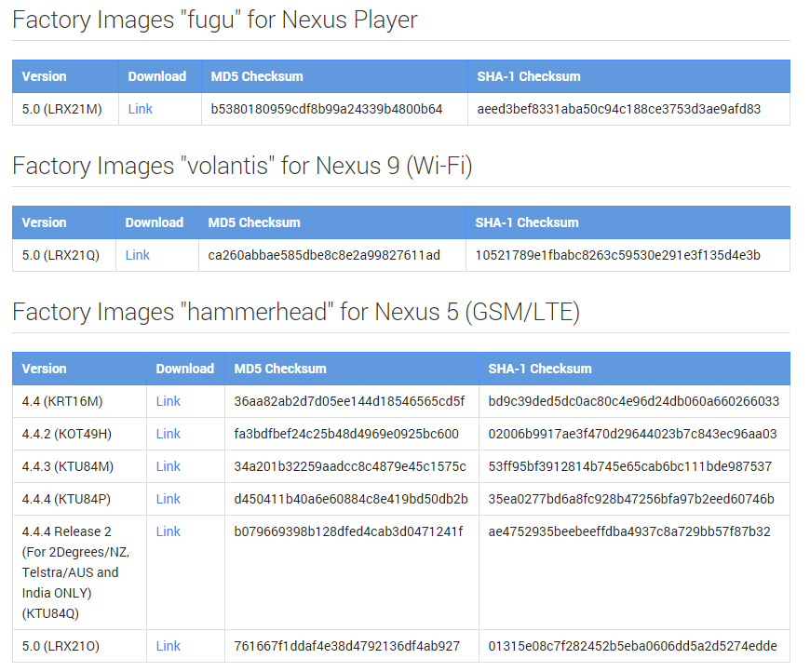Viewport: 810px width, 672px height.
Task: Download the 4.4.2 (KOT49H) image via Link
Action: click(x=168, y=434)
